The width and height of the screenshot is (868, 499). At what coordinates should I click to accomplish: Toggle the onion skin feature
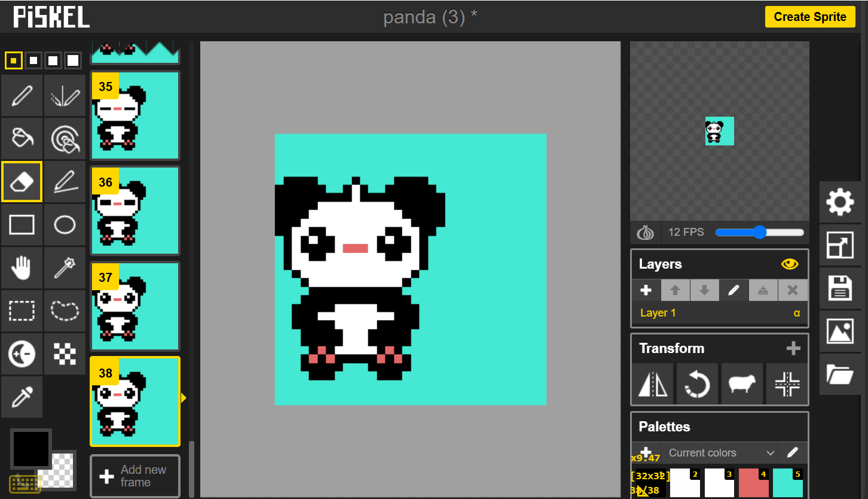pos(646,232)
